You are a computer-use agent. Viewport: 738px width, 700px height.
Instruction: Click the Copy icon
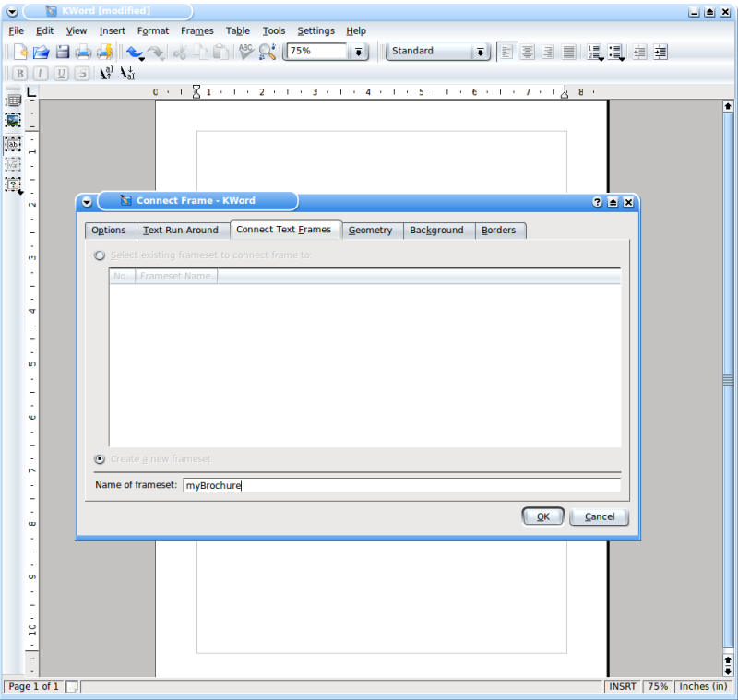point(201,52)
